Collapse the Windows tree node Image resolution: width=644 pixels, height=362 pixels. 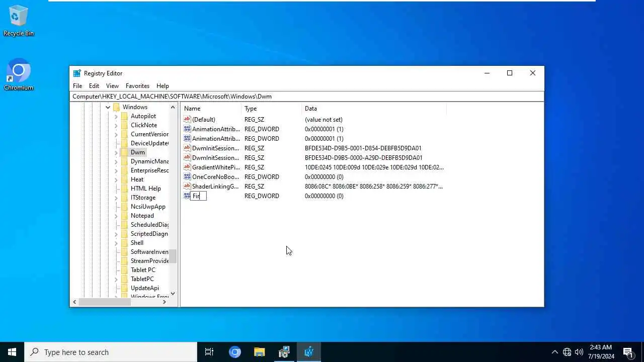108,107
